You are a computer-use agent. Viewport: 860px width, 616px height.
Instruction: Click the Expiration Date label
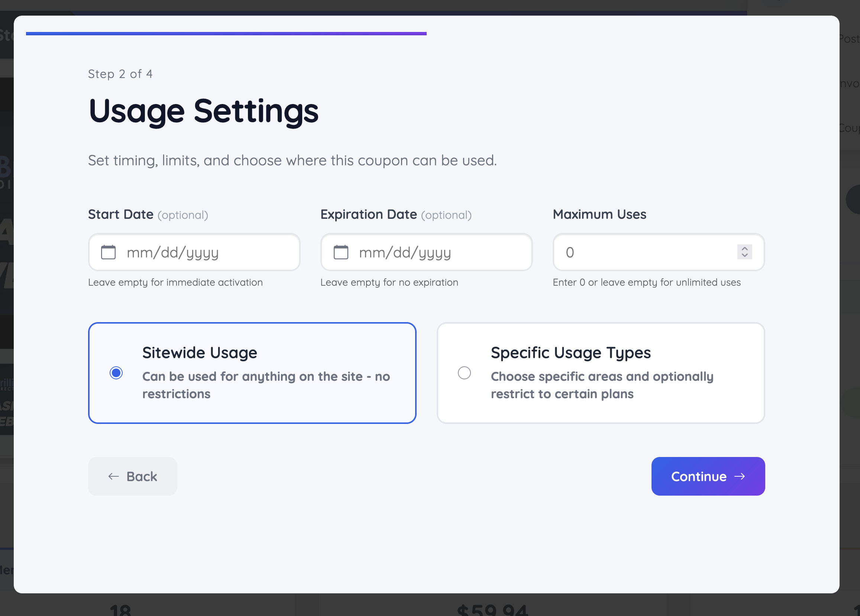[x=368, y=214]
